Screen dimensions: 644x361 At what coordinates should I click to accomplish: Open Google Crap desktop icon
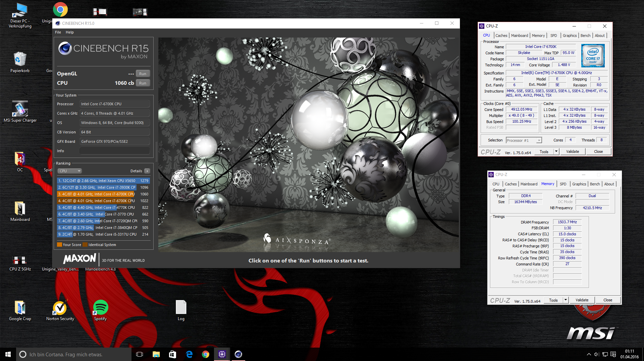point(20,310)
